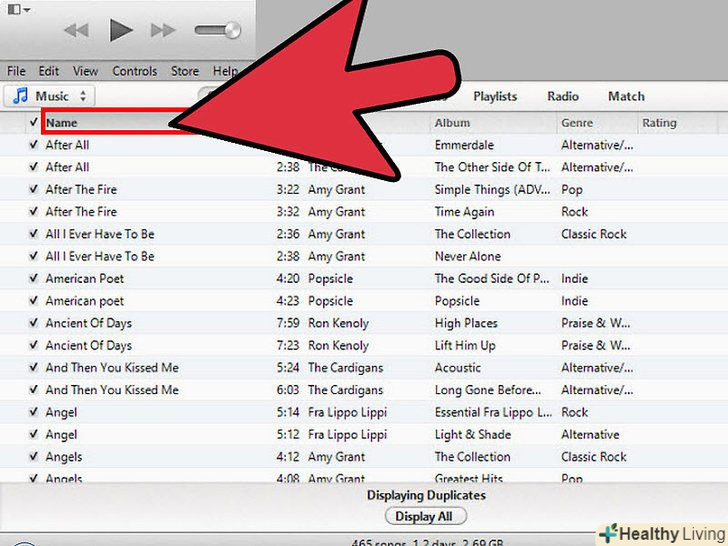Viewport: 728px width, 546px height.
Task: Open the sidebar view menu icon
Action: (x=19, y=9)
